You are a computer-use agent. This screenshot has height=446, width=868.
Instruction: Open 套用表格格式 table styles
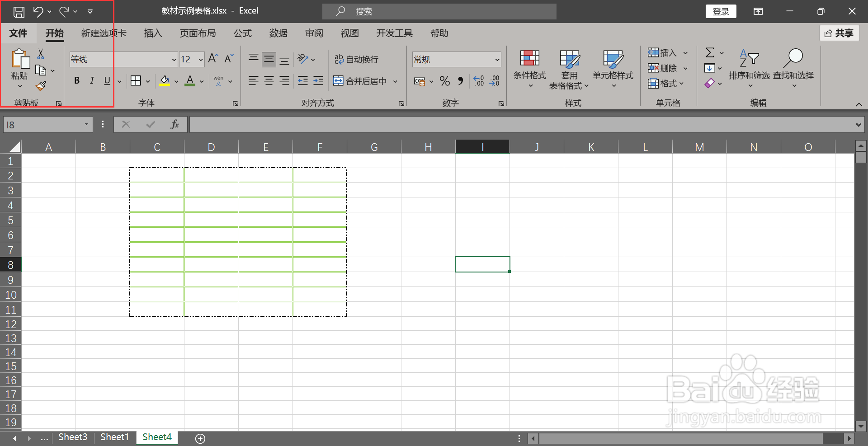(x=569, y=69)
